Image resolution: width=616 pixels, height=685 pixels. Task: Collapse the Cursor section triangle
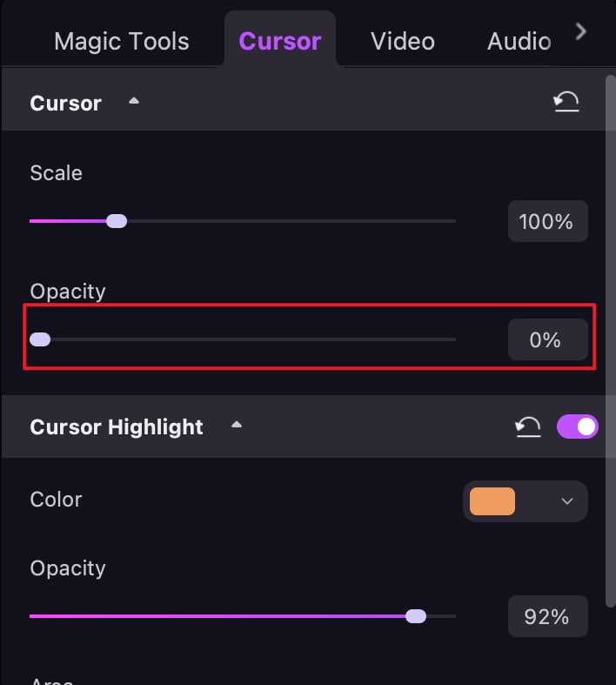(134, 101)
